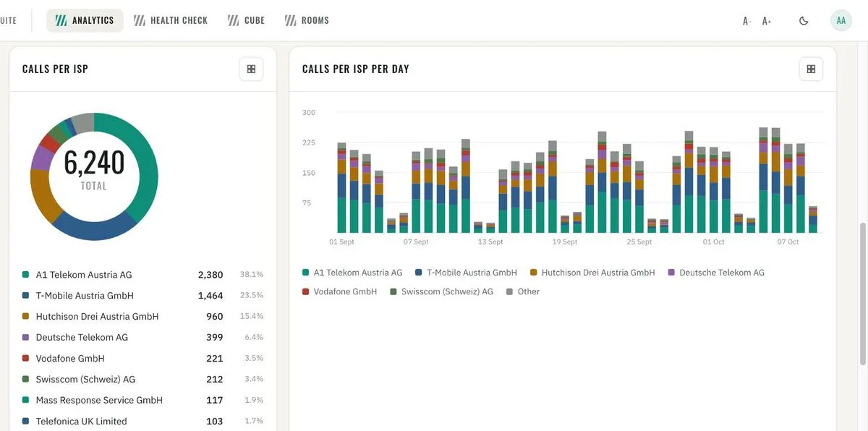Toggle dark mode moon icon

(x=804, y=21)
